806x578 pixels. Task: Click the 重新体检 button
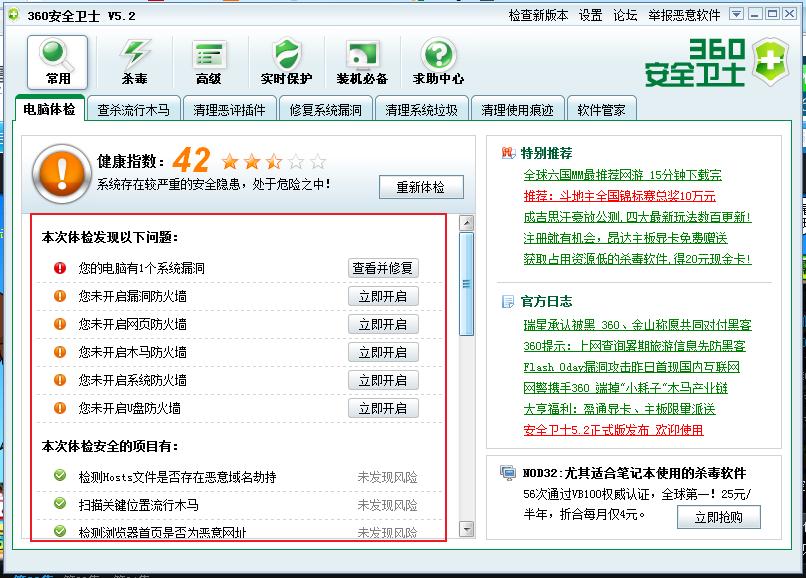pyautogui.click(x=421, y=187)
